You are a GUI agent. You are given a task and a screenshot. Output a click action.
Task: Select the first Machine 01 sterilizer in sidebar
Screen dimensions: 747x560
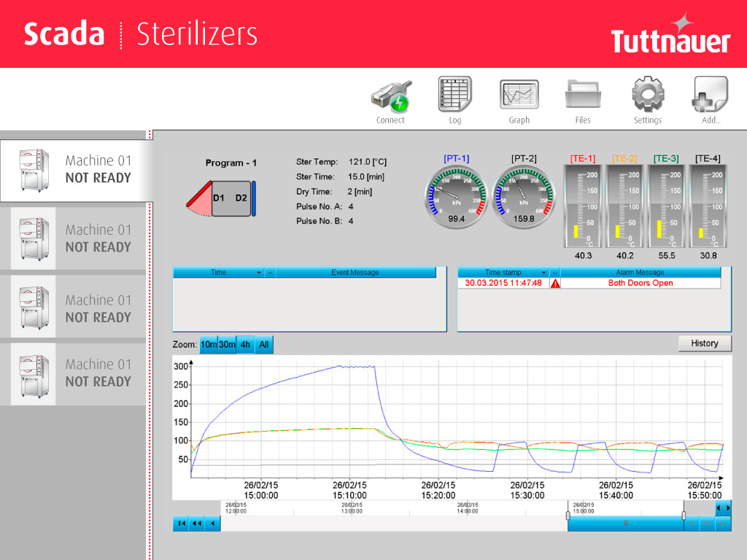76,170
